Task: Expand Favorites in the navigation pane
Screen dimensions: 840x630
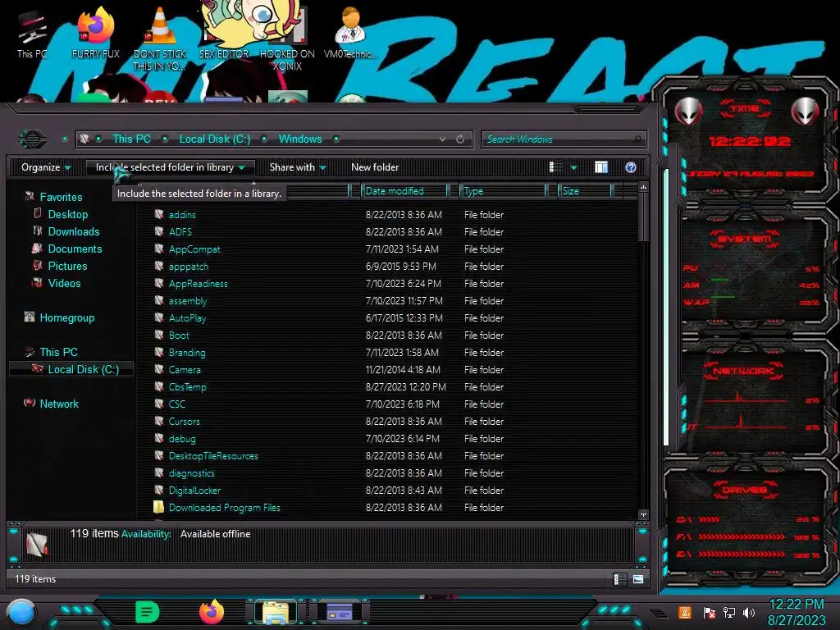Action: (x=61, y=197)
